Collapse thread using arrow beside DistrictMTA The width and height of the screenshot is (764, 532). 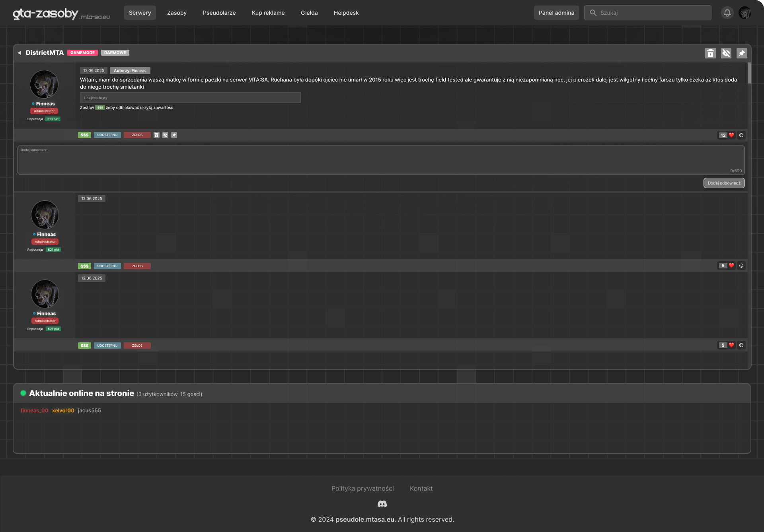(x=19, y=53)
